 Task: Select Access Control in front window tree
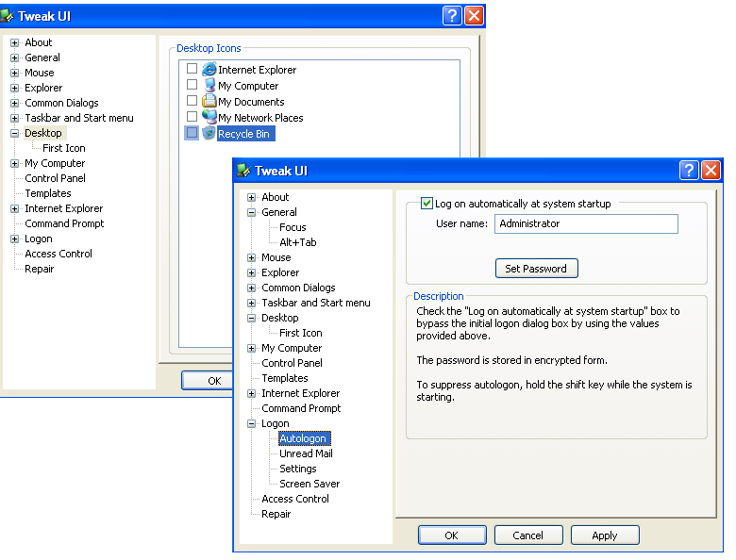pyautogui.click(x=295, y=499)
